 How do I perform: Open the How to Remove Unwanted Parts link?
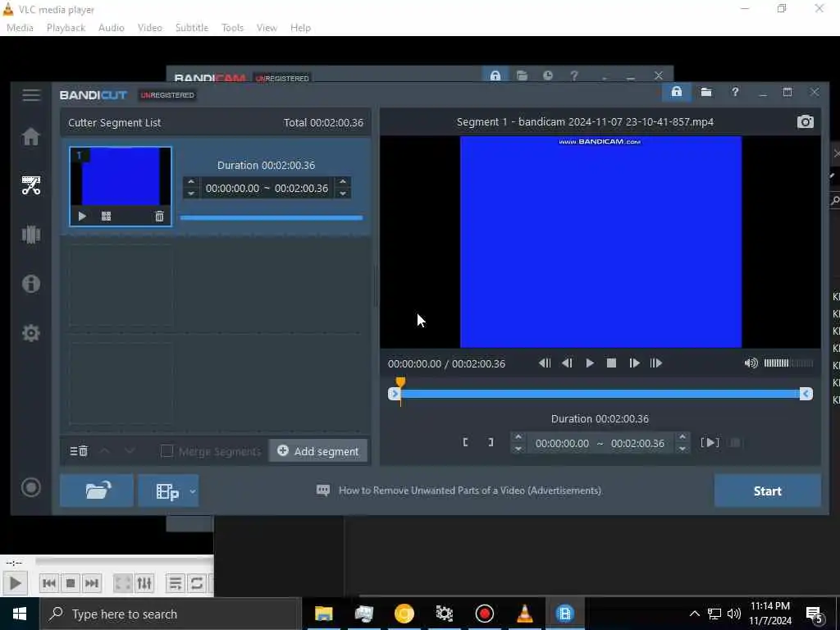[x=470, y=491]
